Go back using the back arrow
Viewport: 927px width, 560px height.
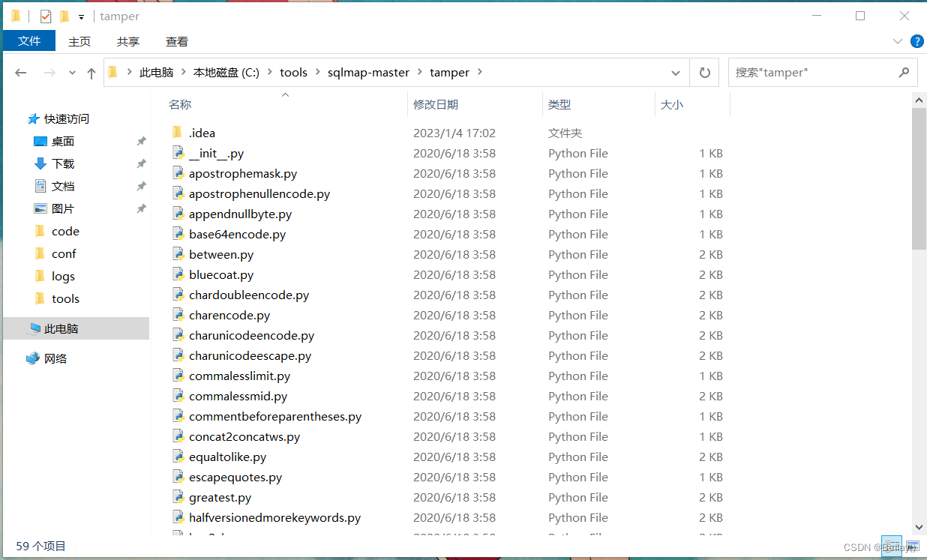point(21,73)
